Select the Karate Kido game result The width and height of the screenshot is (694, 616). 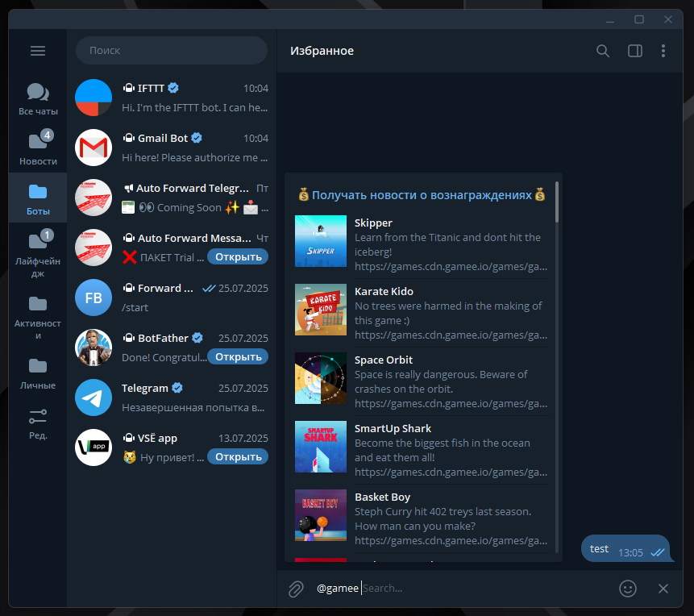pos(422,313)
